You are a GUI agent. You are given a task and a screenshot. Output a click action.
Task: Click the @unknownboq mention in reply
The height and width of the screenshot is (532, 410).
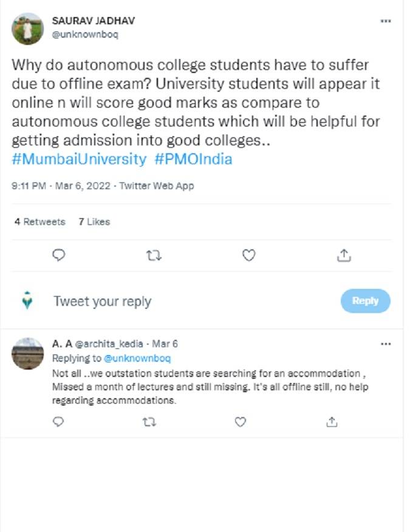point(137,358)
